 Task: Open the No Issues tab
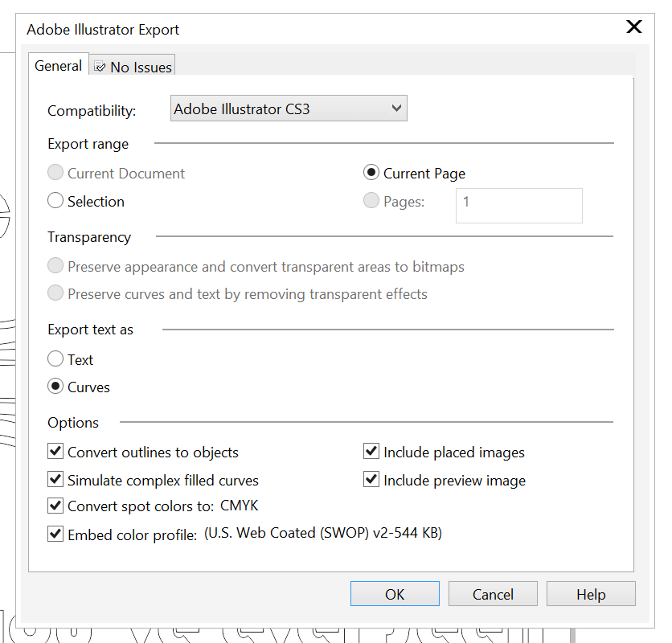(133, 67)
